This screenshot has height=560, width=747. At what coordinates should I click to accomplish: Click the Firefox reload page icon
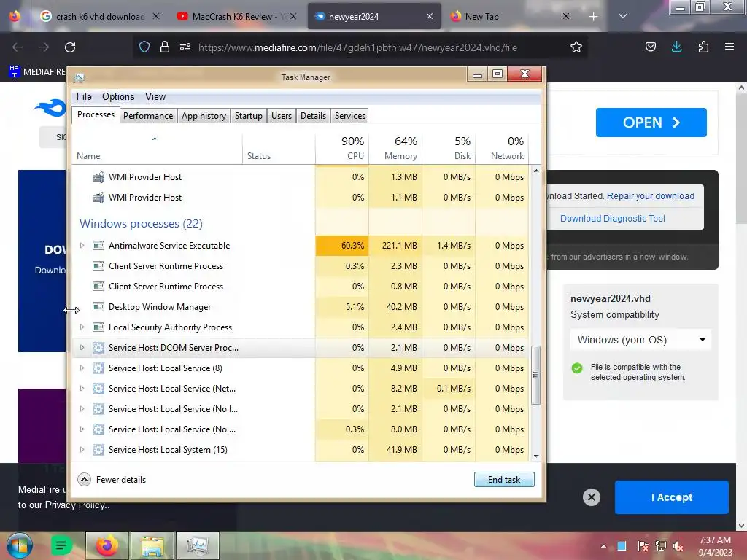(x=70, y=47)
